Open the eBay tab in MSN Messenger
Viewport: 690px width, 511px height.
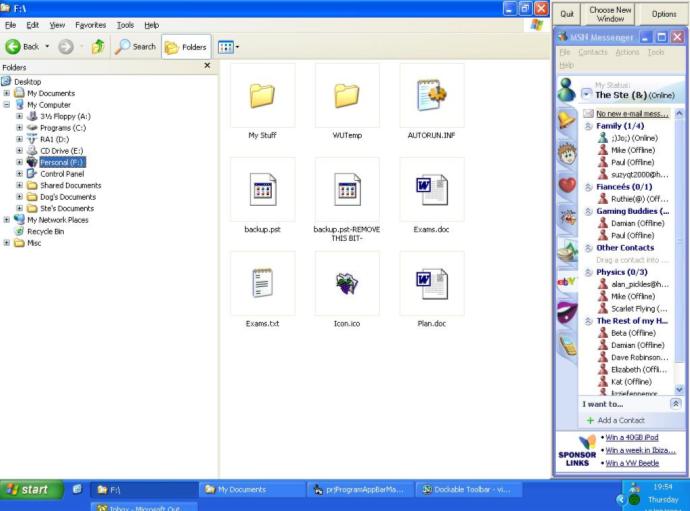(x=567, y=281)
